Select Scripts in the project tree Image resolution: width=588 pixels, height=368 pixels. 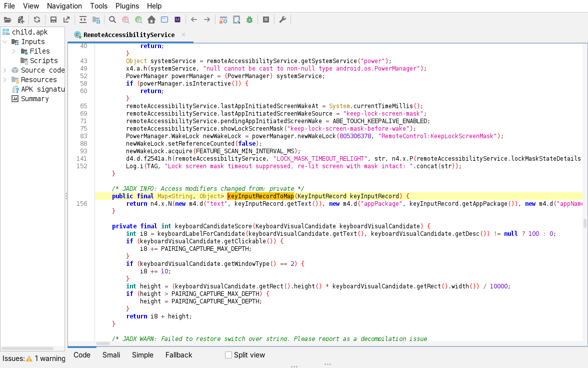[44, 61]
